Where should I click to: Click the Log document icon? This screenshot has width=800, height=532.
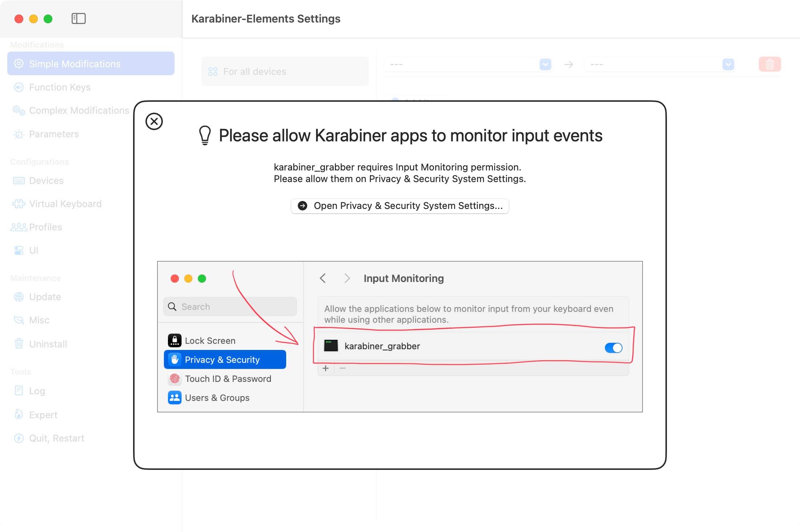[x=19, y=391]
